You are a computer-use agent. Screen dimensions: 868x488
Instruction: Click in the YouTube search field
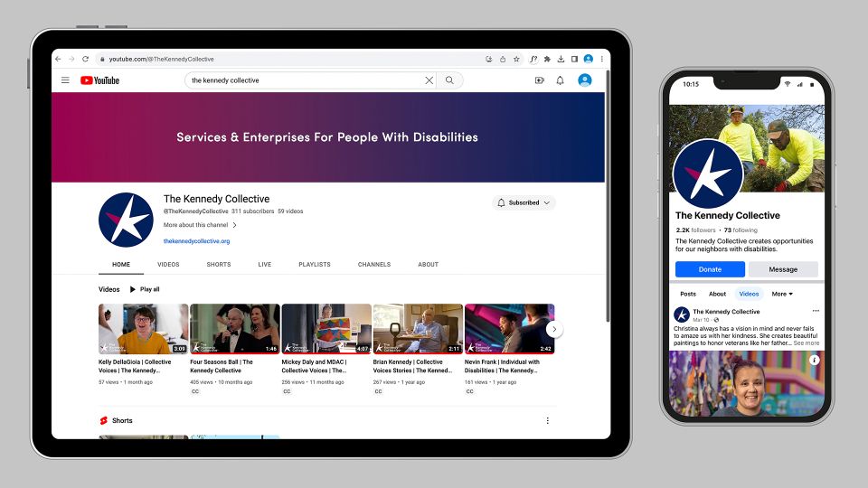click(303, 80)
